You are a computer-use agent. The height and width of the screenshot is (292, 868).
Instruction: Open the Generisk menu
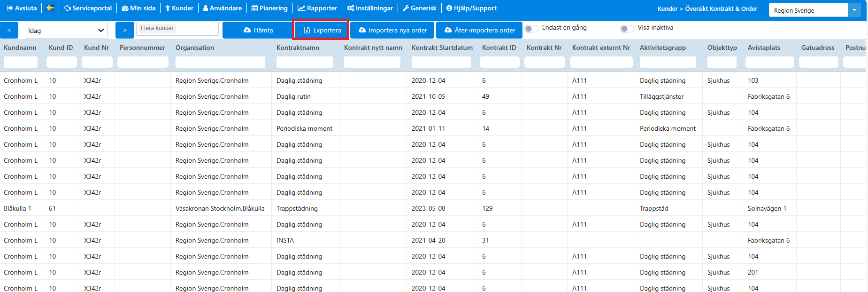click(420, 8)
